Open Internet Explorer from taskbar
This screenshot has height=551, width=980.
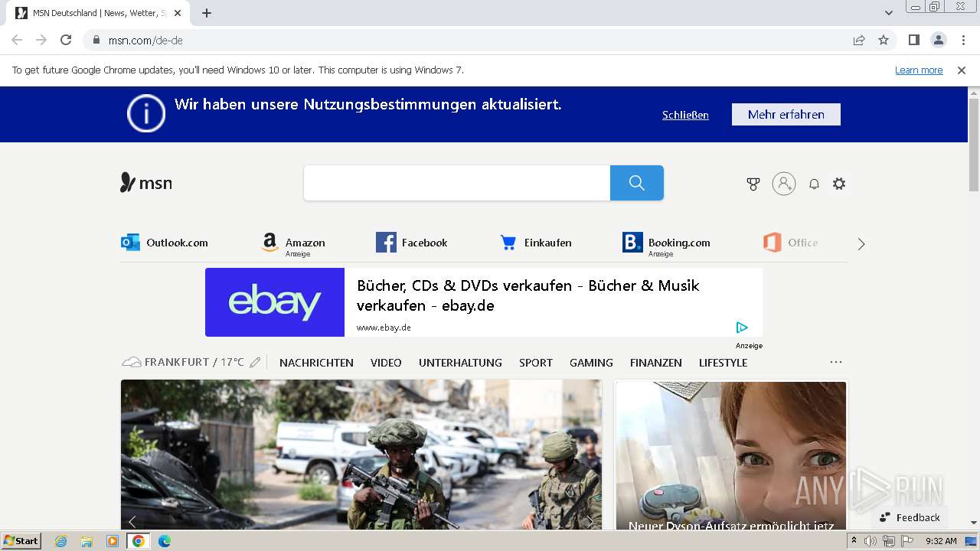60,541
